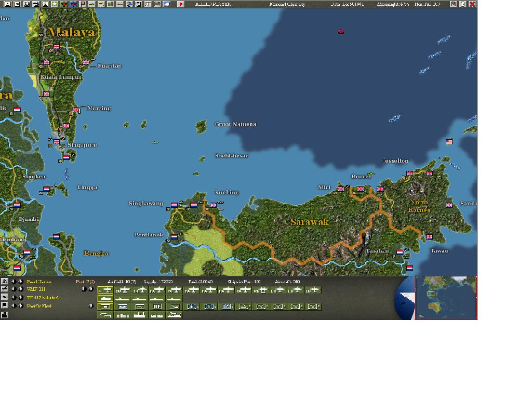Click the ship marker west of Groot Natoena
The height and width of the screenshot is (399, 532).
click(155, 142)
